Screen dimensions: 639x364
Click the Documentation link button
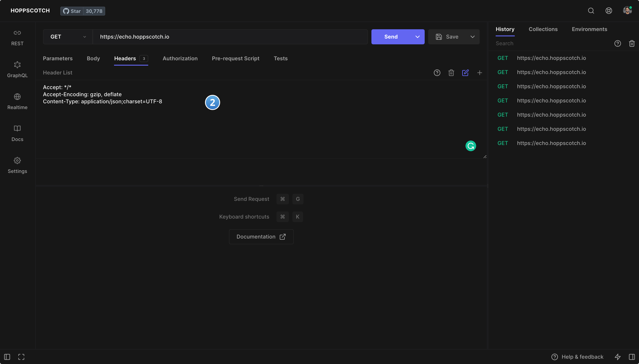[x=261, y=237]
